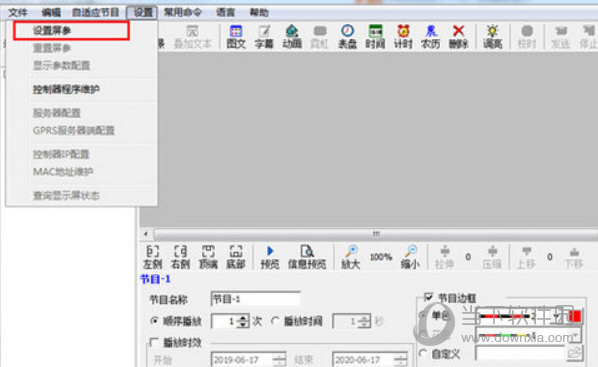Add a 表盘 clock dial

click(x=347, y=37)
